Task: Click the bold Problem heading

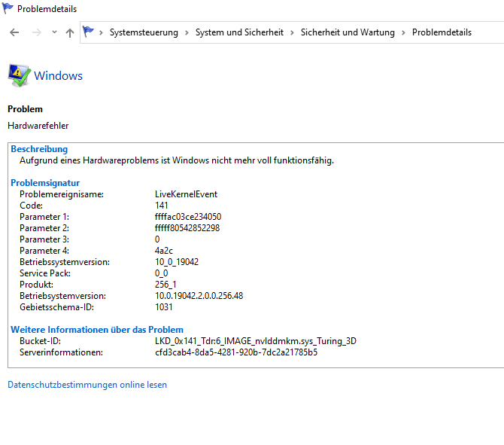Action: coord(25,109)
